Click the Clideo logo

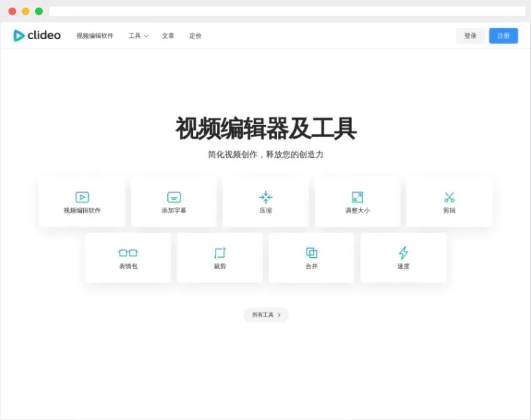pos(37,36)
